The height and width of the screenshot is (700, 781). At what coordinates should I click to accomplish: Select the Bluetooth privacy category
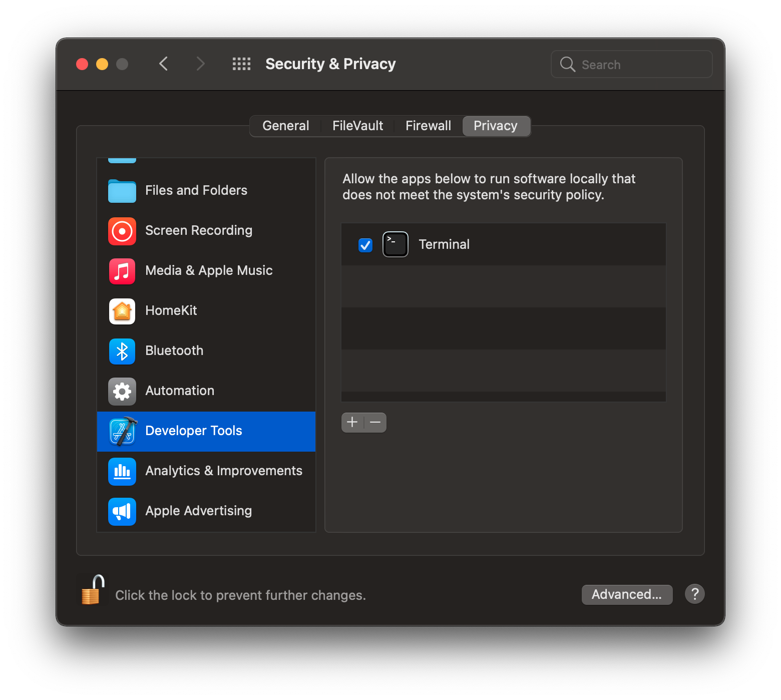174,351
